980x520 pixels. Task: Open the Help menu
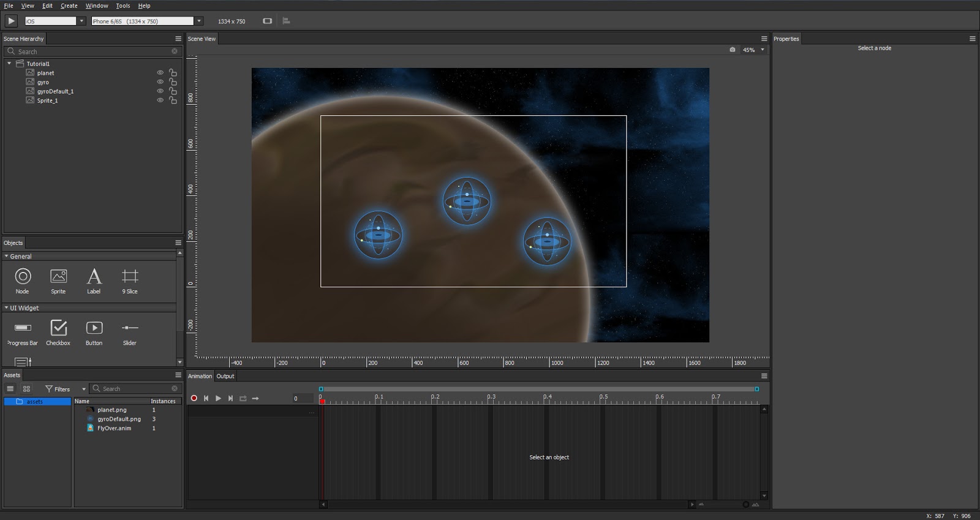144,6
